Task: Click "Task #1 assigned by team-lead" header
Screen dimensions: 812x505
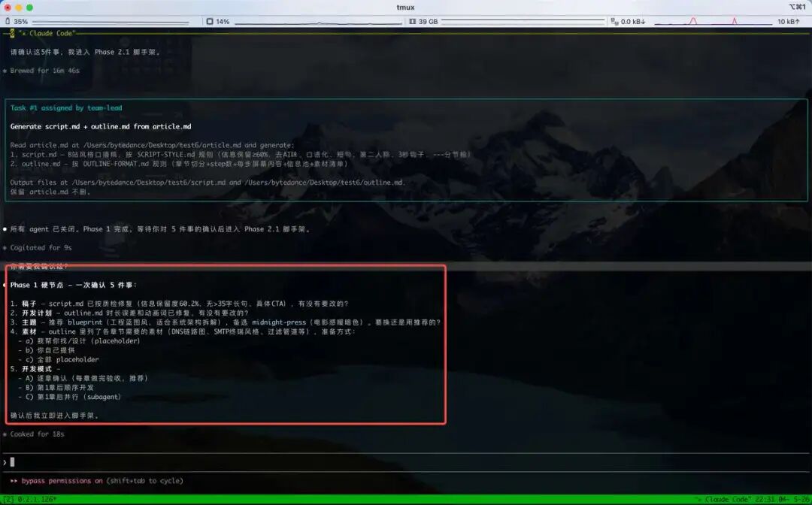Action: click(x=66, y=107)
